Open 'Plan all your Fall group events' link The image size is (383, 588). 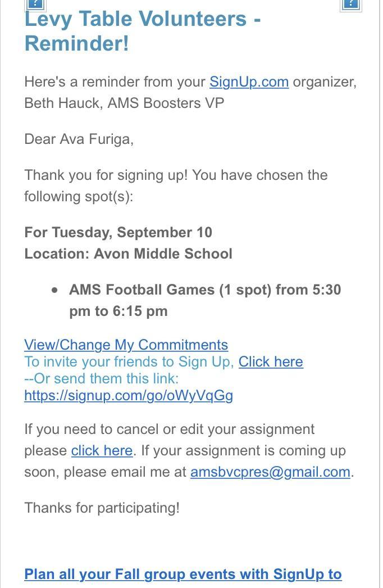(x=183, y=574)
